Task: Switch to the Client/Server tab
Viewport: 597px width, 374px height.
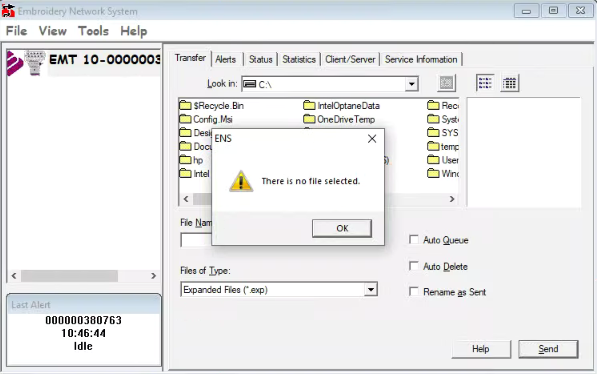Action: tap(350, 59)
